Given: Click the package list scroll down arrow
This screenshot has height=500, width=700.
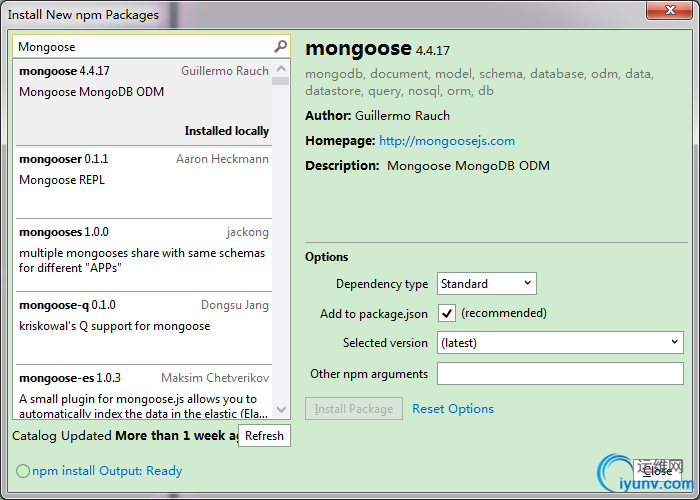Looking at the screenshot, I should click(x=281, y=409).
